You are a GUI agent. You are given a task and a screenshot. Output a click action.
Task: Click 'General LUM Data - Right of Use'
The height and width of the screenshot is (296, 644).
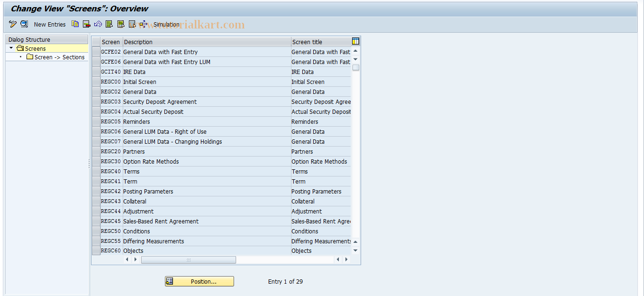point(207,132)
